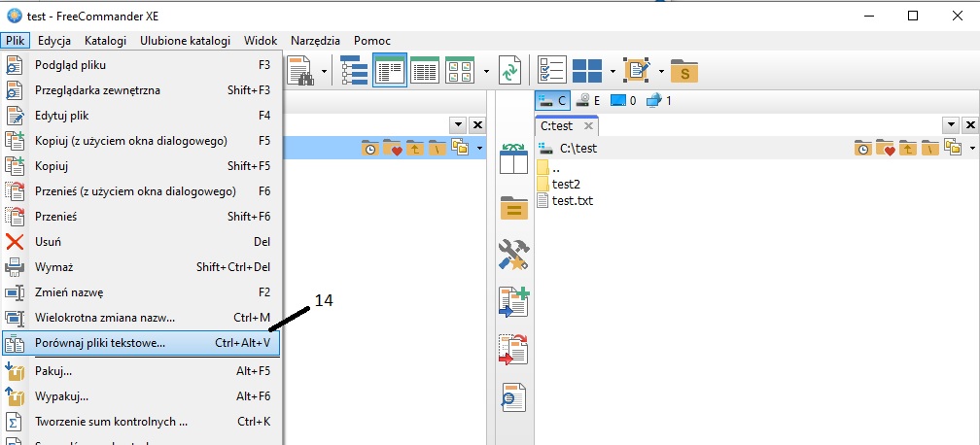
Task: Open the Katalogi menu
Action: tap(106, 41)
